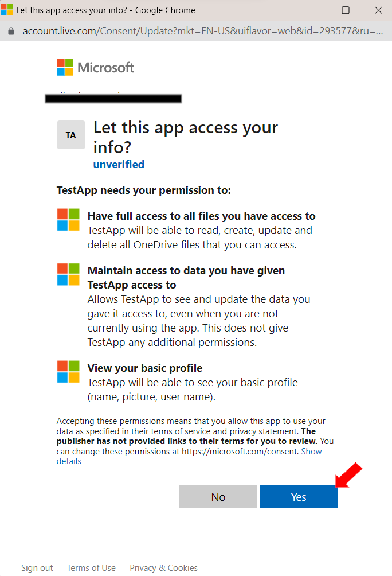
Task: Open the Privacy & Cookies page
Action: click(163, 567)
